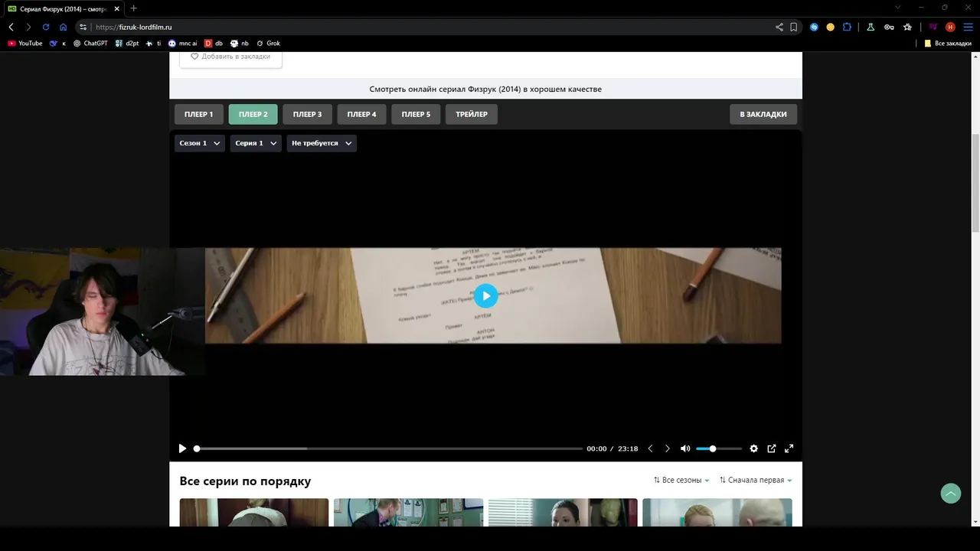980x551 pixels.
Task: Click the В закладки button
Action: (x=763, y=114)
